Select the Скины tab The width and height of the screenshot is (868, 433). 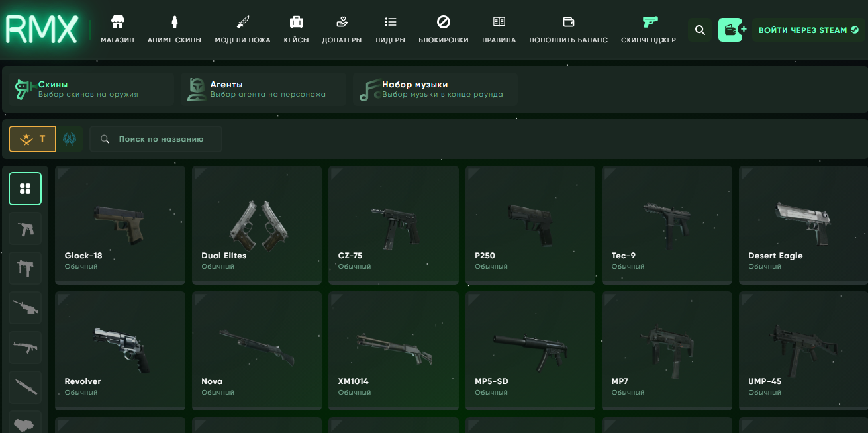click(91, 89)
